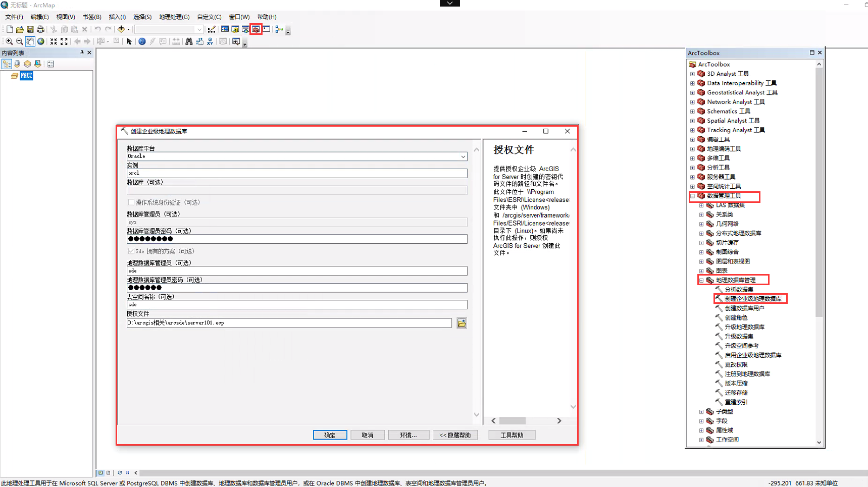Click the Go To XY tool
Image resolution: width=868 pixels, height=487 pixels.
point(210,41)
